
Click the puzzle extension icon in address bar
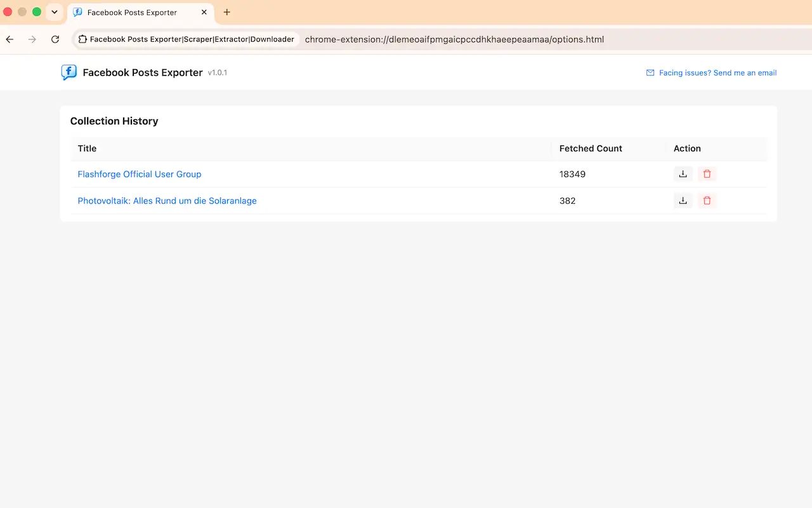coord(82,39)
